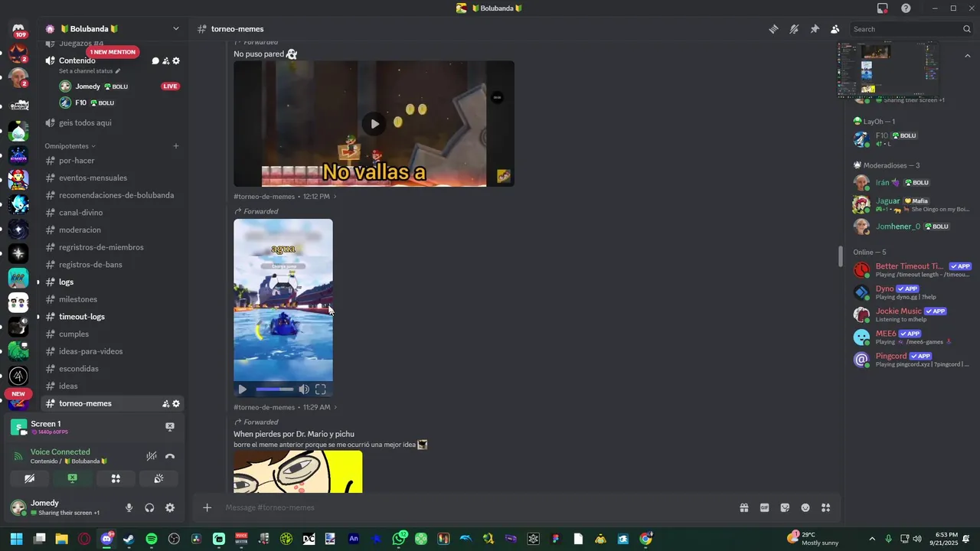Adjust the agua video progress slider
Image resolution: width=980 pixels, height=551 pixels.
click(274, 390)
